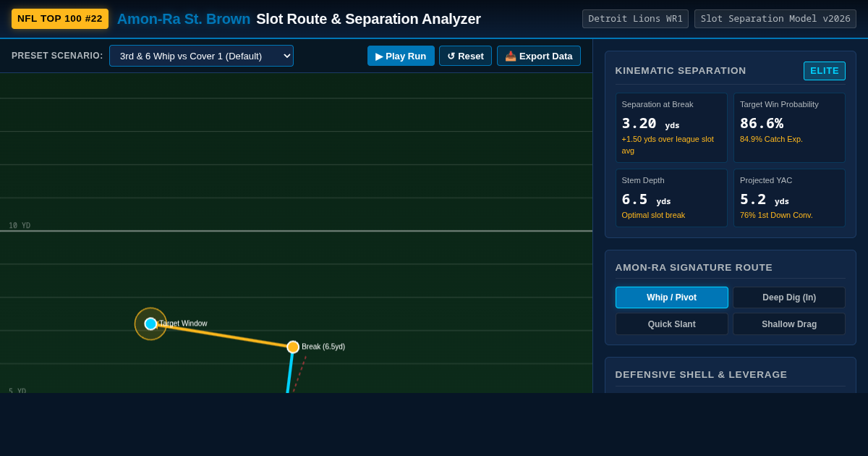Screen dimensions: 868x456
Task: Click the 76% 1st Down Conv. text
Action: click(x=776, y=215)
